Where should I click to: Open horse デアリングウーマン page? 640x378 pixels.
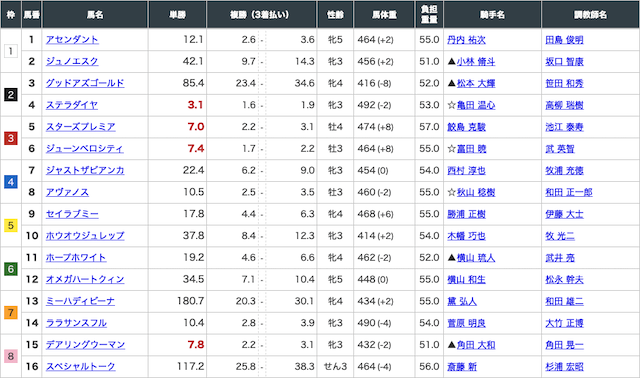coord(85,345)
